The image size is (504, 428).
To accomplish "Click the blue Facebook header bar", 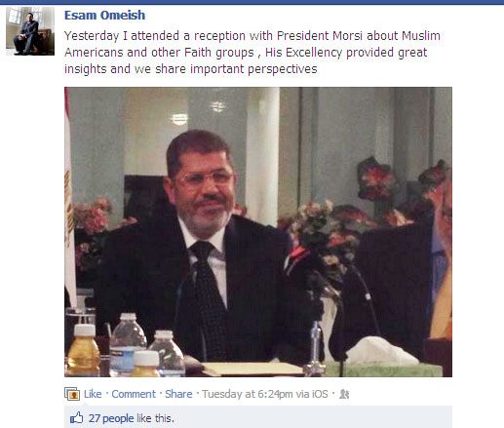I will [x=252, y=2].
